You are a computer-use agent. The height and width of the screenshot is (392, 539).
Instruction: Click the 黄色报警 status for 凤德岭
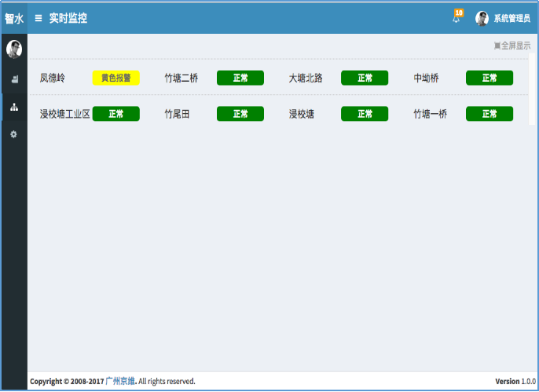tap(115, 78)
